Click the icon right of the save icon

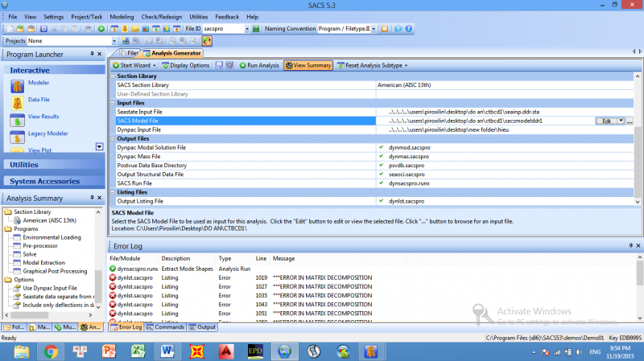coord(229,65)
